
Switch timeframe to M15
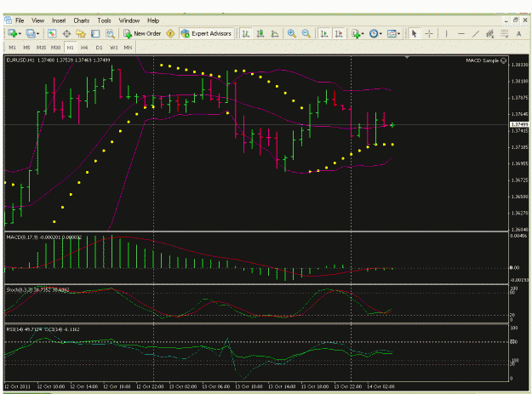coord(41,48)
